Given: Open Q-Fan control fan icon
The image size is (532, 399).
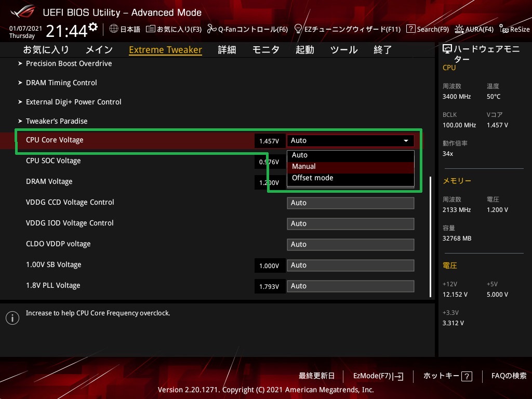Looking at the screenshot, I should coord(212,29).
